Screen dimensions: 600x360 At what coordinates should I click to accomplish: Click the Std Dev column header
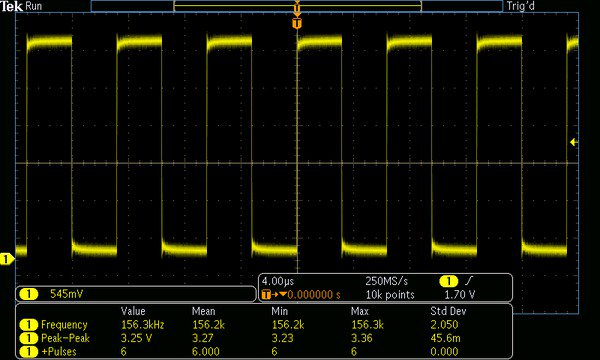click(x=448, y=311)
